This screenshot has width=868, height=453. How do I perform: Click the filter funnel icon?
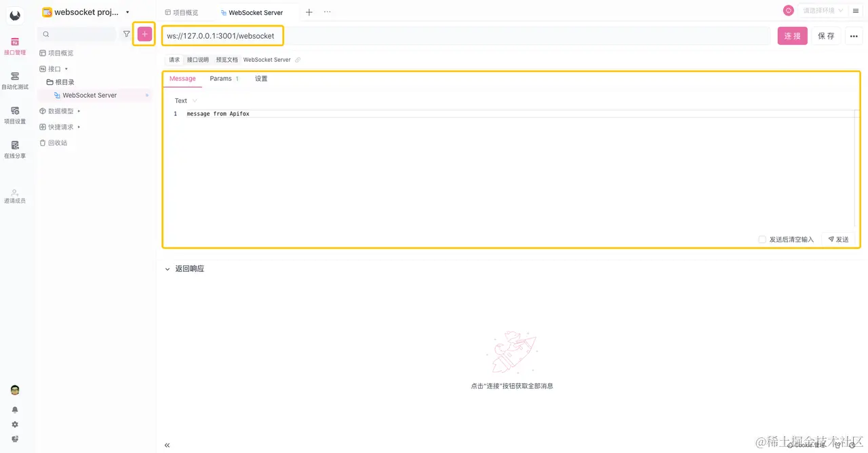(126, 34)
